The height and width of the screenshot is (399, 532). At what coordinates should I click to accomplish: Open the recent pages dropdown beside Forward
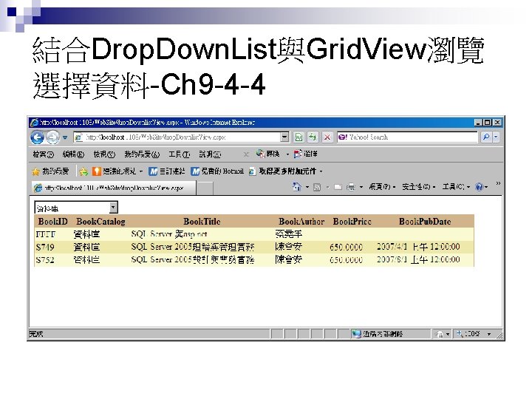tap(65, 137)
